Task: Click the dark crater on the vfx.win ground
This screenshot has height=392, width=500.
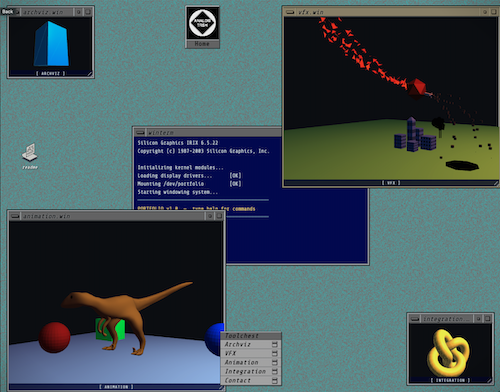Action: coord(462,165)
